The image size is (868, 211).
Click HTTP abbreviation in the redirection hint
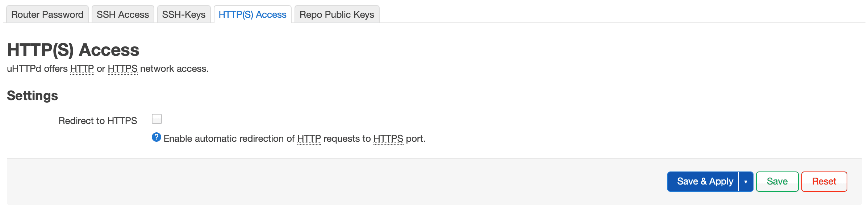point(309,138)
